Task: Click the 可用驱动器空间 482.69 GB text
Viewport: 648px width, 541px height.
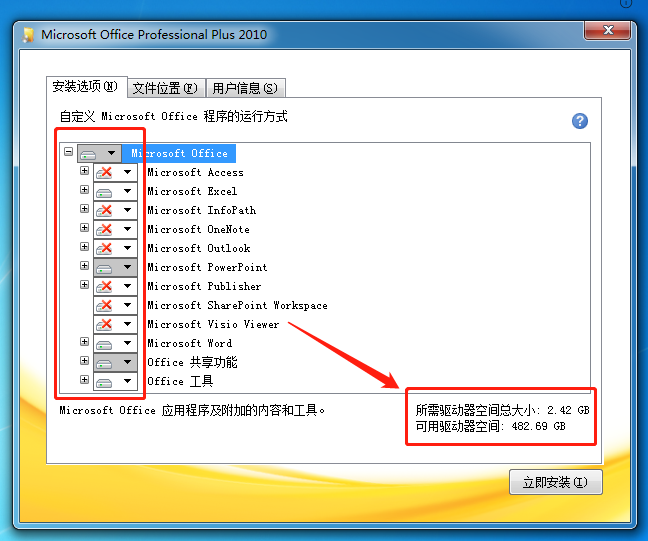Action: coord(491,426)
